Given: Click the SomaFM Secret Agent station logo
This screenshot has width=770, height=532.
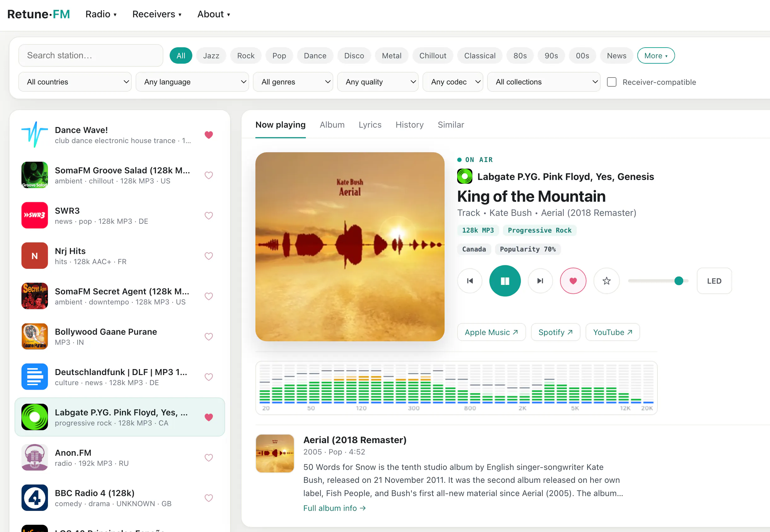Looking at the screenshot, I should tap(35, 296).
